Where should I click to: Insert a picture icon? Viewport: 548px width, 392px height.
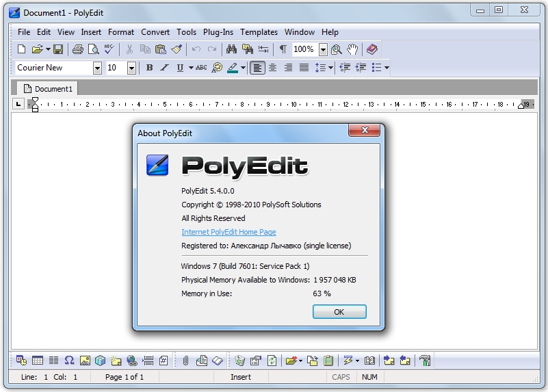click(85, 361)
